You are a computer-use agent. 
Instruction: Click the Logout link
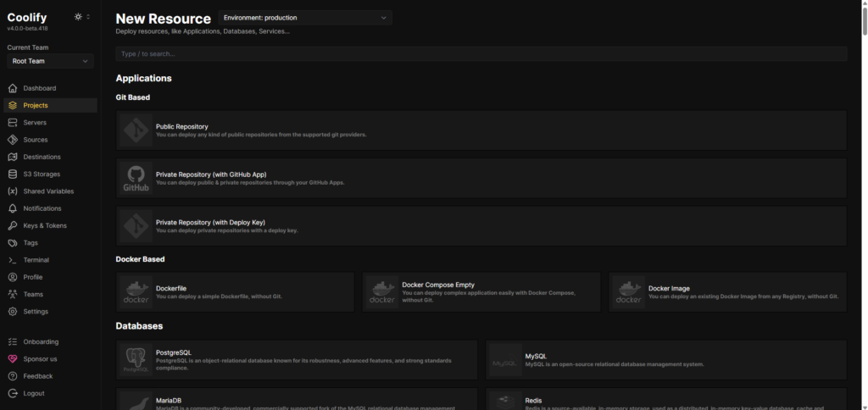pyautogui.click(x=50, y=393)
